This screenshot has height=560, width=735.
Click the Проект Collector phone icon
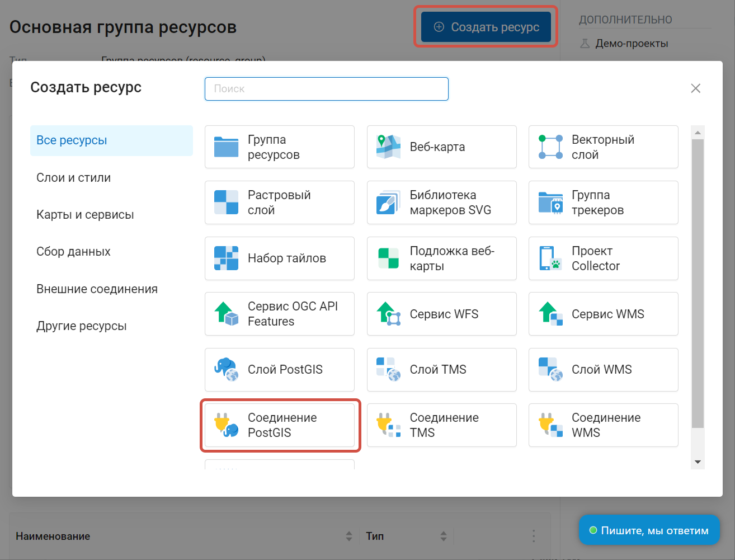pos(550,258)
